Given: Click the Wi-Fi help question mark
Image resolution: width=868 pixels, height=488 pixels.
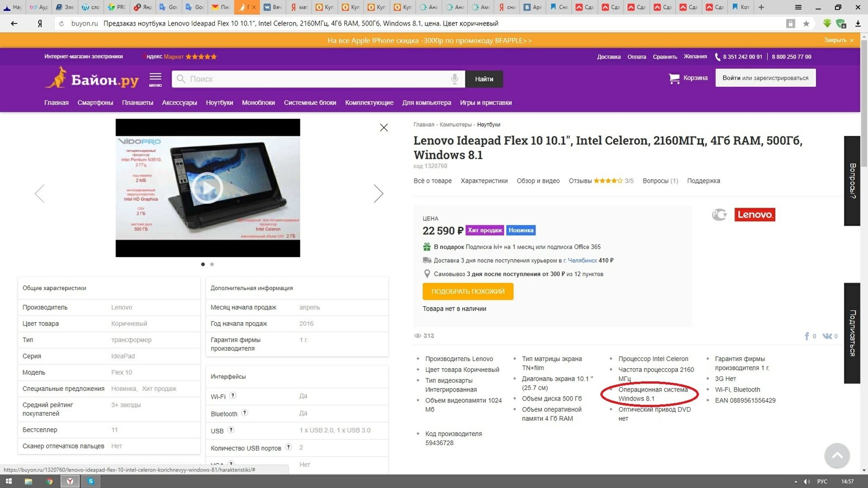Looking at the screenshot, I should tap(233, 396).
